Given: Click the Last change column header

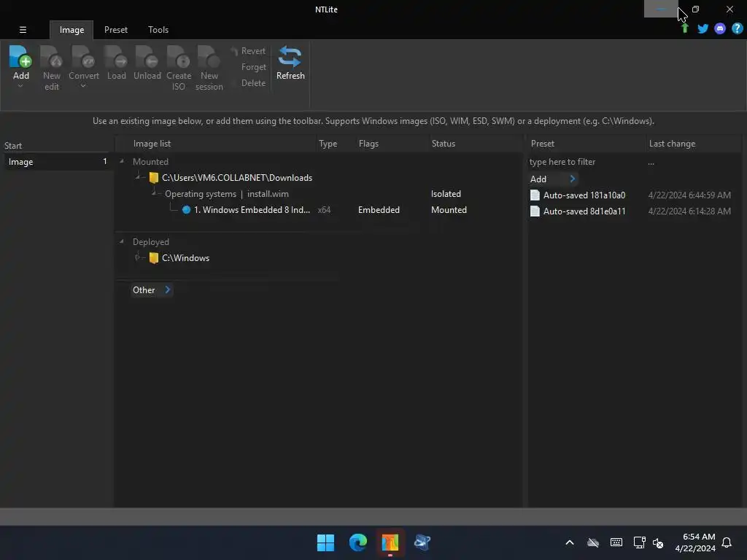Looking at the screenshot, I should [672, 144].
